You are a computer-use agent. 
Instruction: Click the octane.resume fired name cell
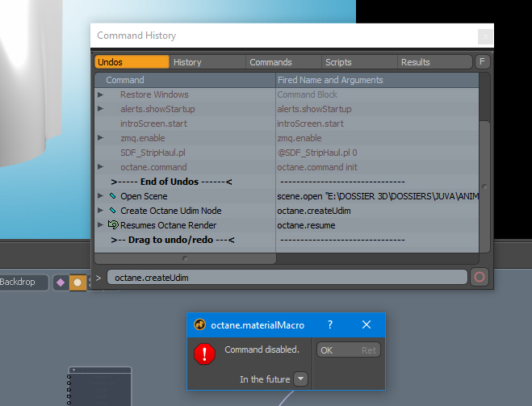377,225
